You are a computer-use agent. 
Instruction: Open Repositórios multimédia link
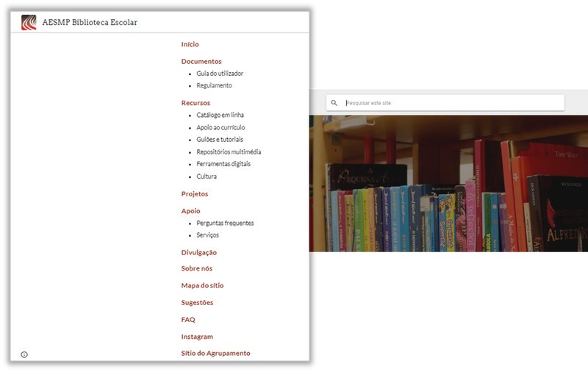tap(229, 152)
